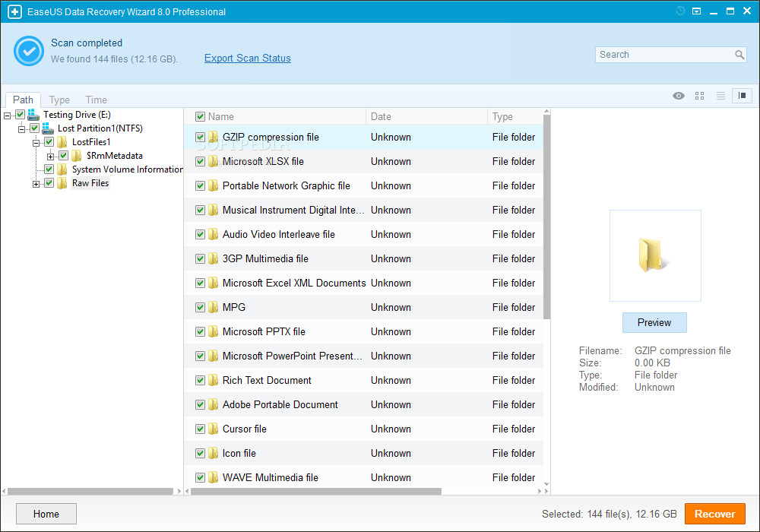The image size is (760, 532).
Task: Click the Preview button
Action: pos(654,323)
